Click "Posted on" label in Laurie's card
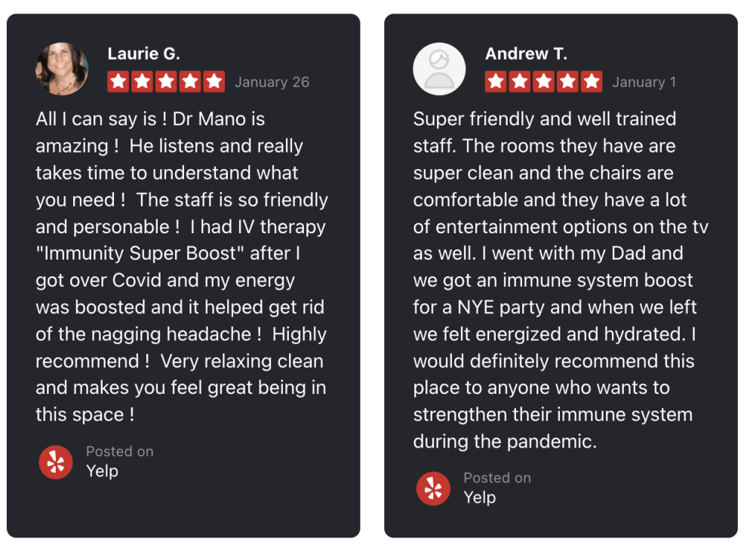The height and width of the screenshot is (548, 756). pyautogui.click(x=119, y=451)
